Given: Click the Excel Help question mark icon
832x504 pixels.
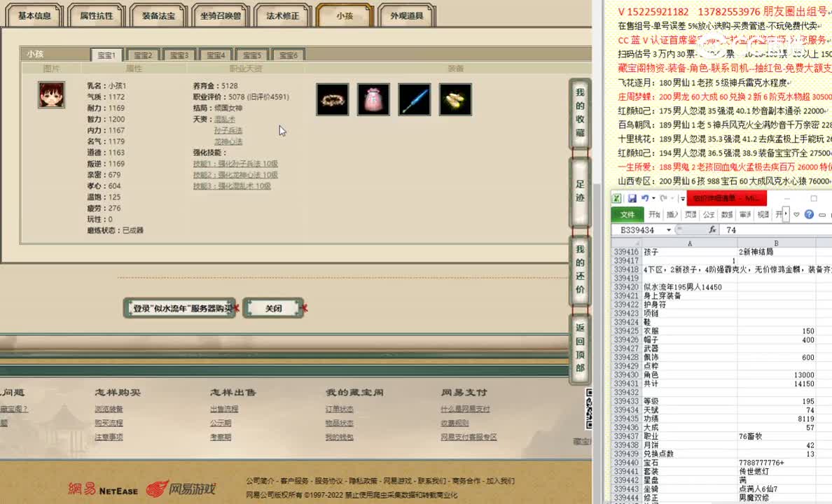Looking at the screenshot, I should click(x=810, y=214).
